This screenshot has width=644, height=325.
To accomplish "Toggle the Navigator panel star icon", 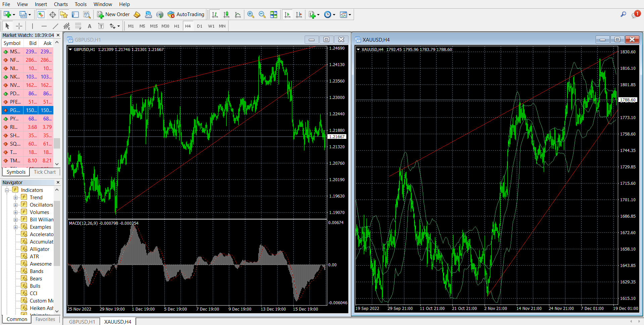I will click(64, 14).
